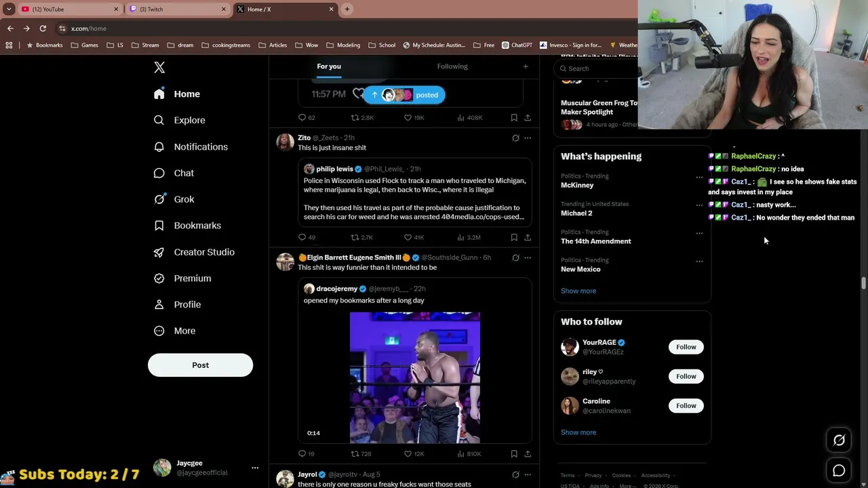Screen dimensions: 868x488
Task: Open the Michael 2 trending topic
Action: 576,213
